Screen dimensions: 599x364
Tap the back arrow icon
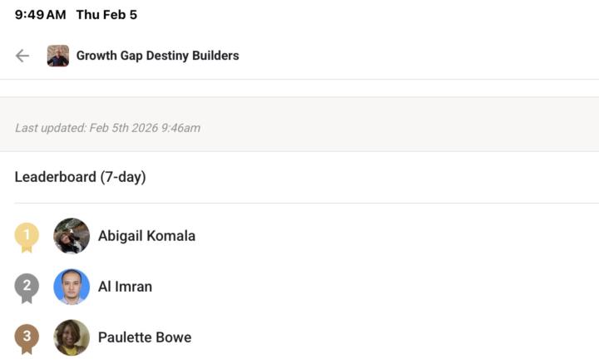pos(22,56)
